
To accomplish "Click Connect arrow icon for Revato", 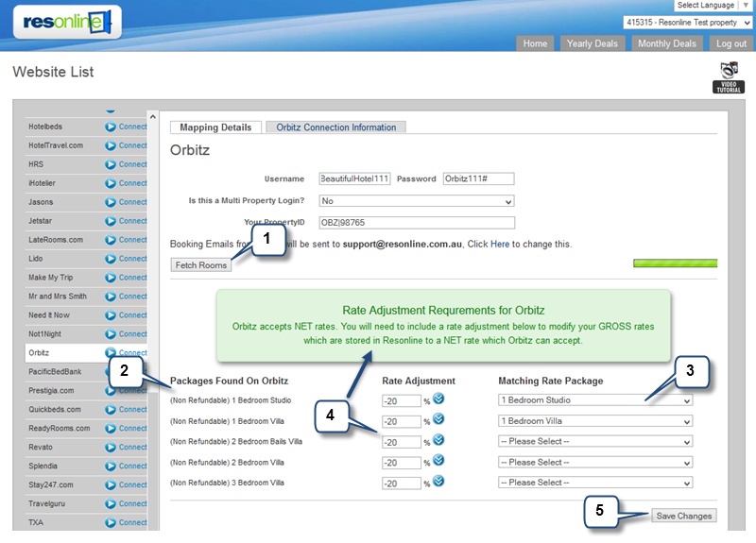I will (111, 447).
